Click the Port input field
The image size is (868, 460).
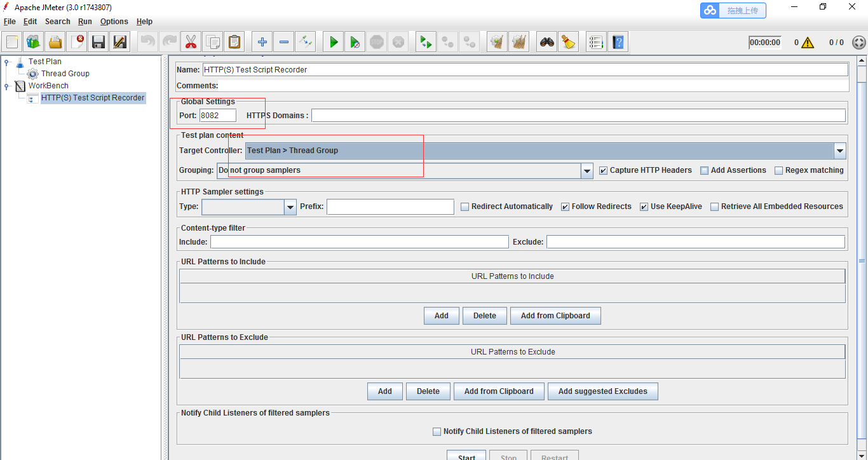pyautogui.click(x=218, y=116)
